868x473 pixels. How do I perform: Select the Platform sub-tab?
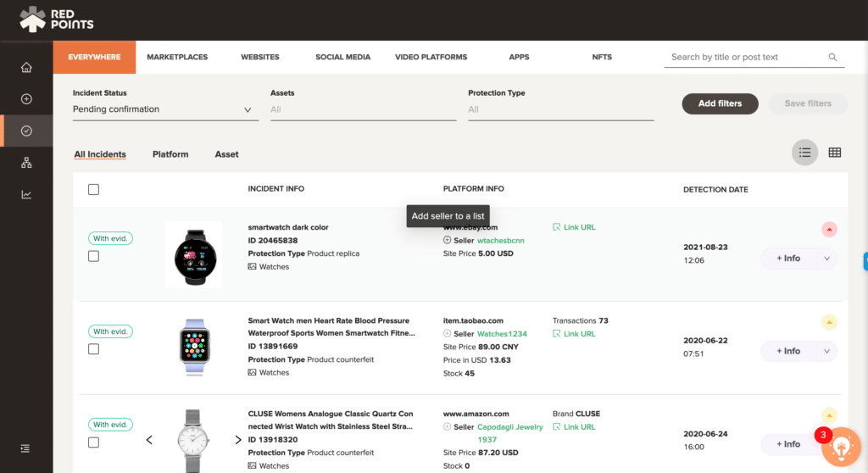pyautogui.click(x=170, y=154)
